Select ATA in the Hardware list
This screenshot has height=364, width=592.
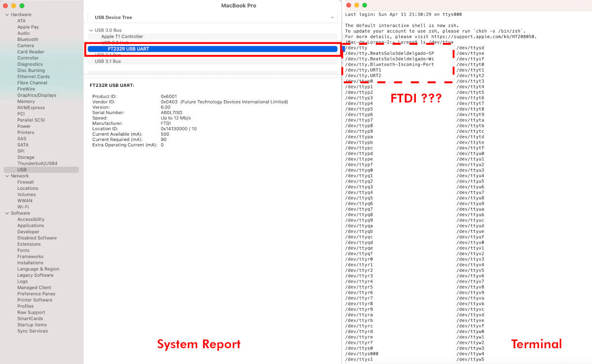pos(21,21)
